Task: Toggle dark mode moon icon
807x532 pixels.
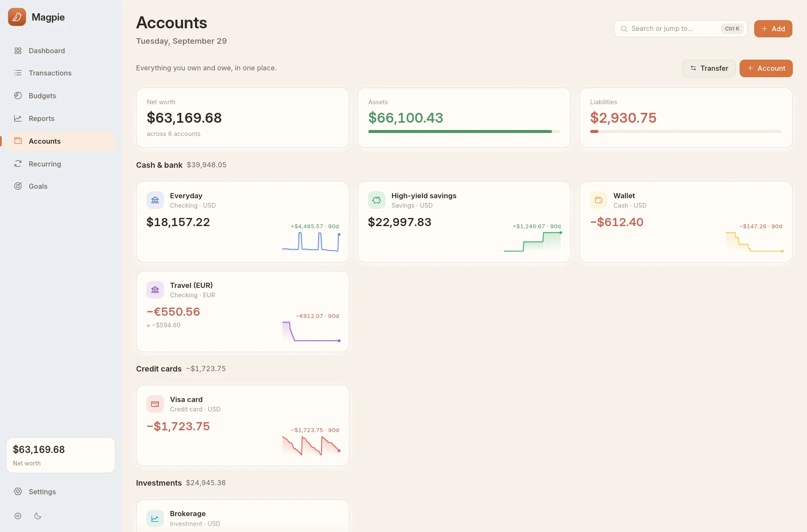Action: [38, 516]
